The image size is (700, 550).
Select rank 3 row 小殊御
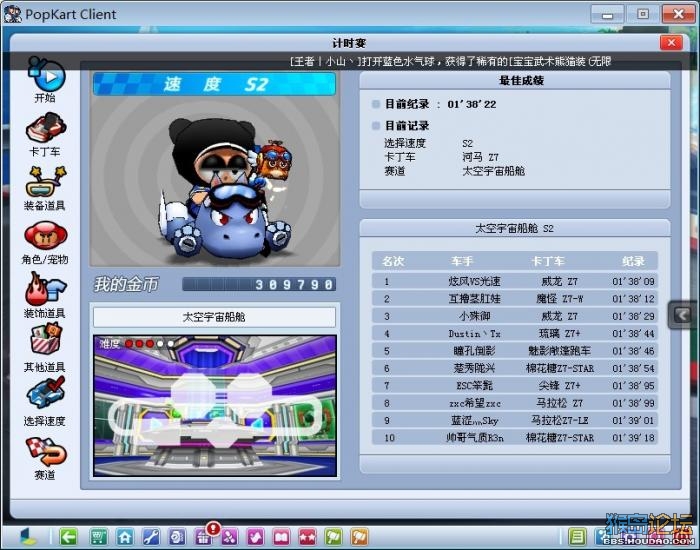pos(515,316)
